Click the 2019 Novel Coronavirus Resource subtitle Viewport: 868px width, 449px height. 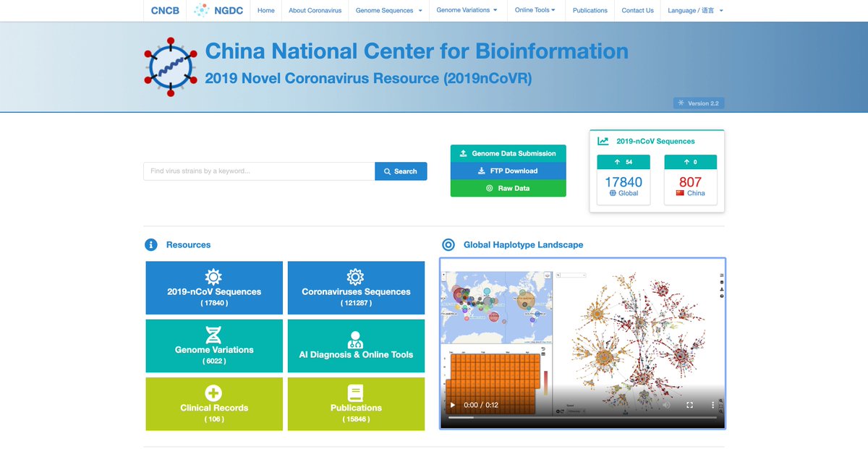point(368,78)
